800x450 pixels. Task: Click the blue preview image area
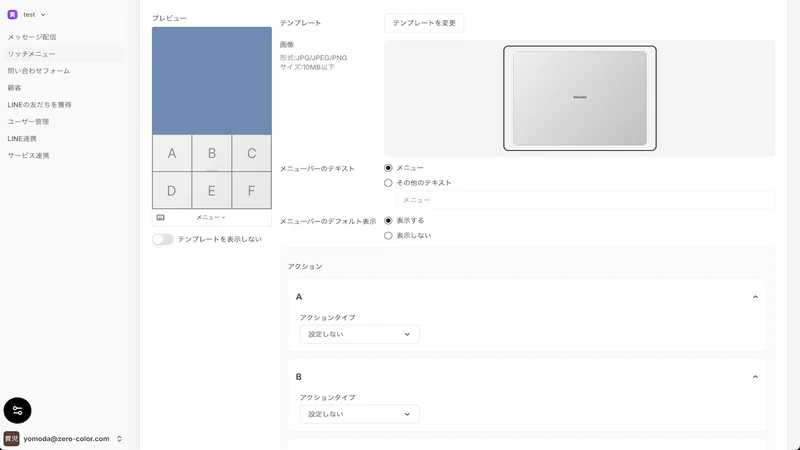[212, 81]
